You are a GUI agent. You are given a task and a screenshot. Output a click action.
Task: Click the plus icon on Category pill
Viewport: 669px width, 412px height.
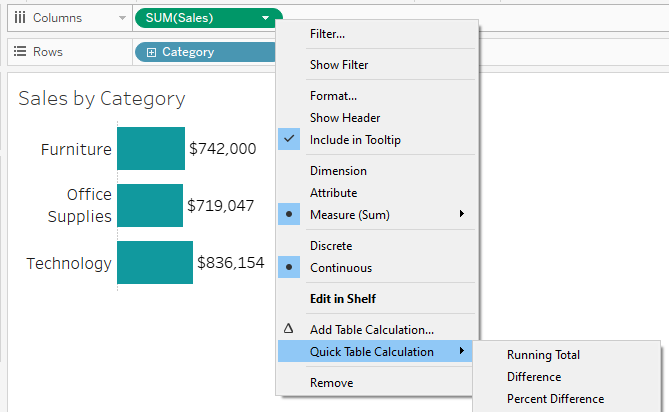click(x=151, y=52)
